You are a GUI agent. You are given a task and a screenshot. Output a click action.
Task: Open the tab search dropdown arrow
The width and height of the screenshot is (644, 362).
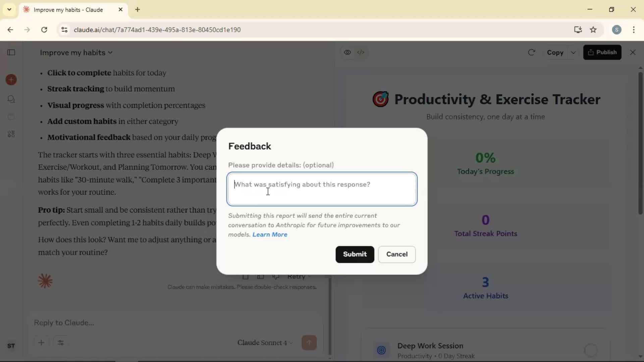9,9
